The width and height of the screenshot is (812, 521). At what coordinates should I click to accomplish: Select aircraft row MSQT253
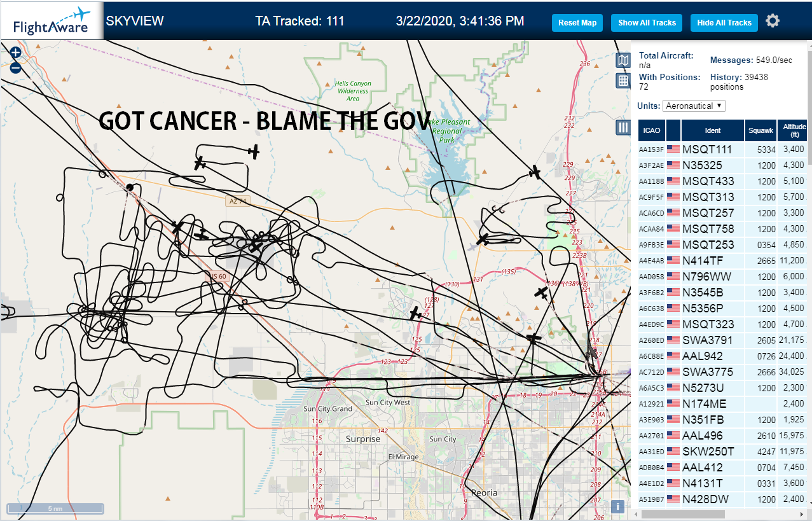723,245
